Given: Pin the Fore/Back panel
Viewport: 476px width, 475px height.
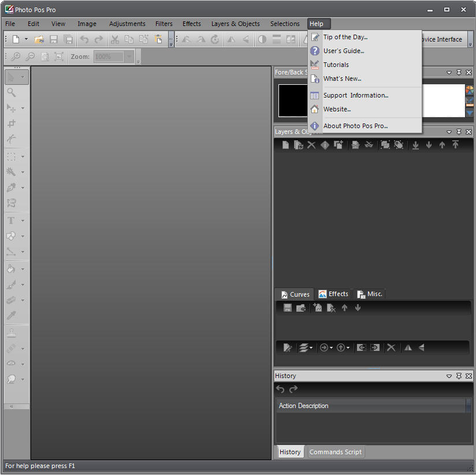Looking at the screenshot, I should click(459, 72).
